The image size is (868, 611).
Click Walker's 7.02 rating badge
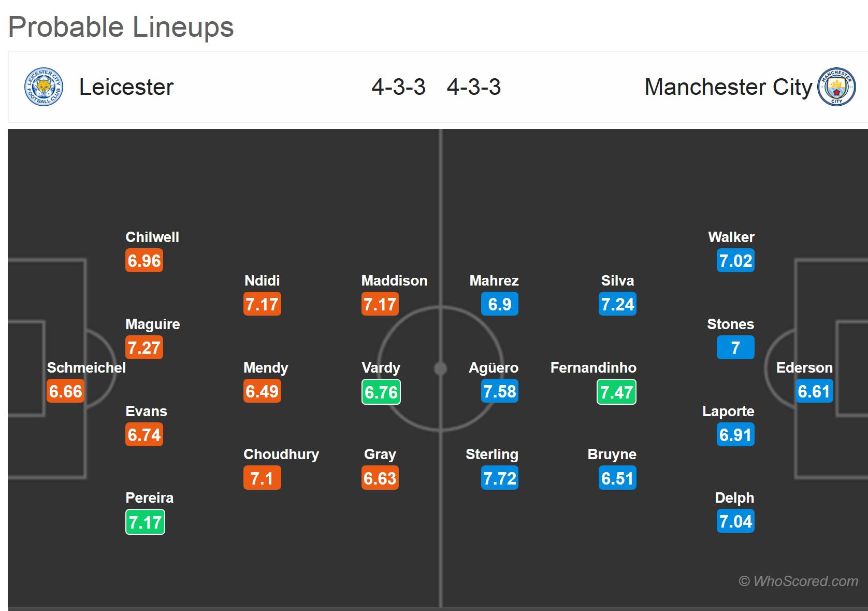click(x=735, y=261)
